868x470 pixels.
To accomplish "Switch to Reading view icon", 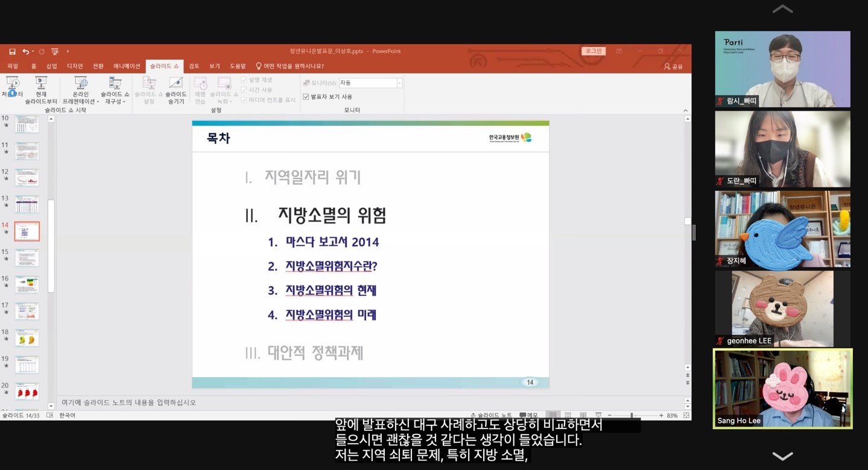I will (583, 415).
